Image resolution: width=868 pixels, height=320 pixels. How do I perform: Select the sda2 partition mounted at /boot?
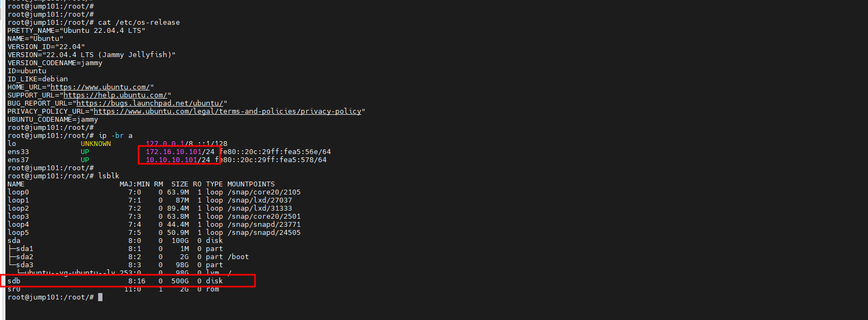click(25, 257)
